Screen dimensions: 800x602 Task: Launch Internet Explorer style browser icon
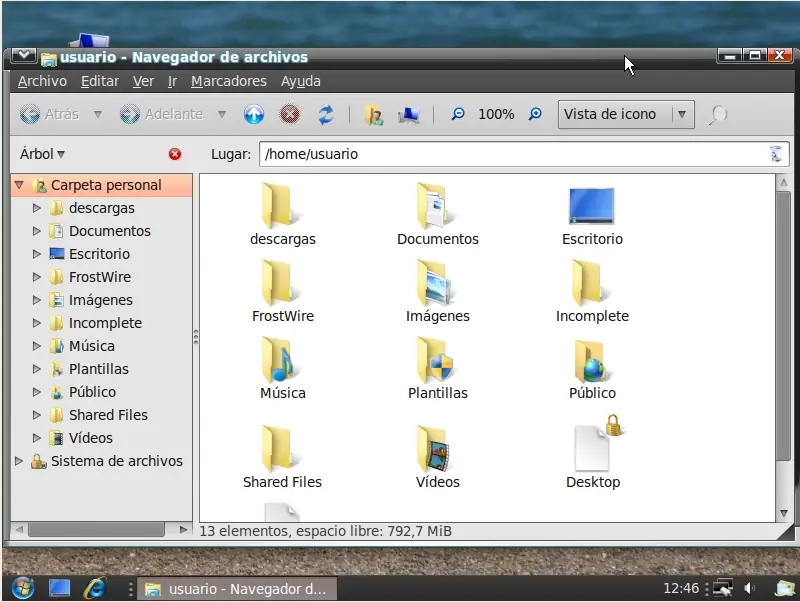pyautogui.click(x=95, y=588)
